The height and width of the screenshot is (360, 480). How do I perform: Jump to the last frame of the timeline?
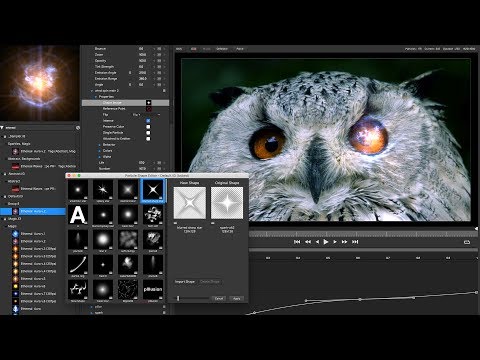[x=355, y=242]
